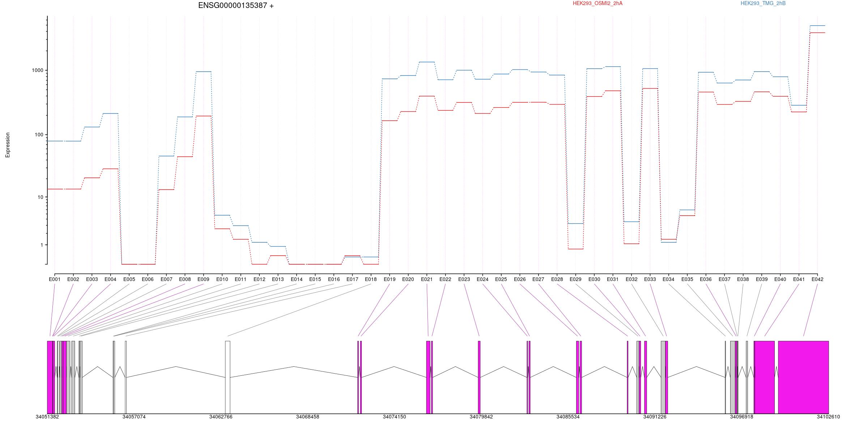Click genomic coordinate 34085534
Viewport: 868px width, 434px height.
coord(568,417)
